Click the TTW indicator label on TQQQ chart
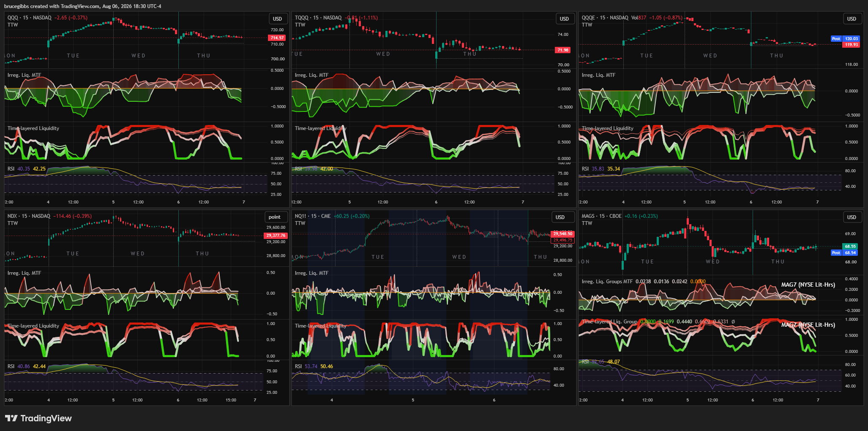Screen dimensions: 868x431 (x=300, y=25)
